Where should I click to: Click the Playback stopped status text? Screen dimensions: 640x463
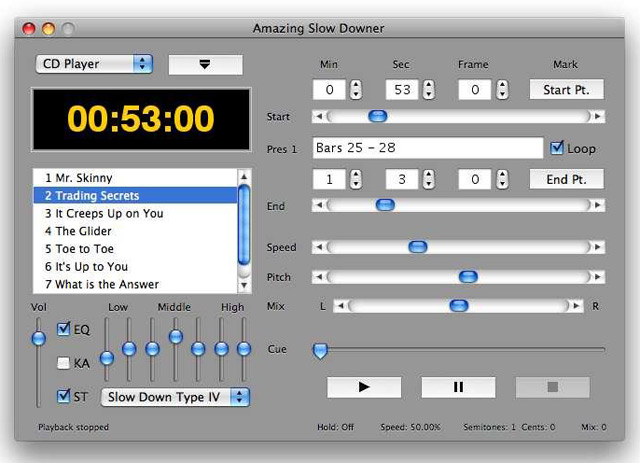pos(73,427)
